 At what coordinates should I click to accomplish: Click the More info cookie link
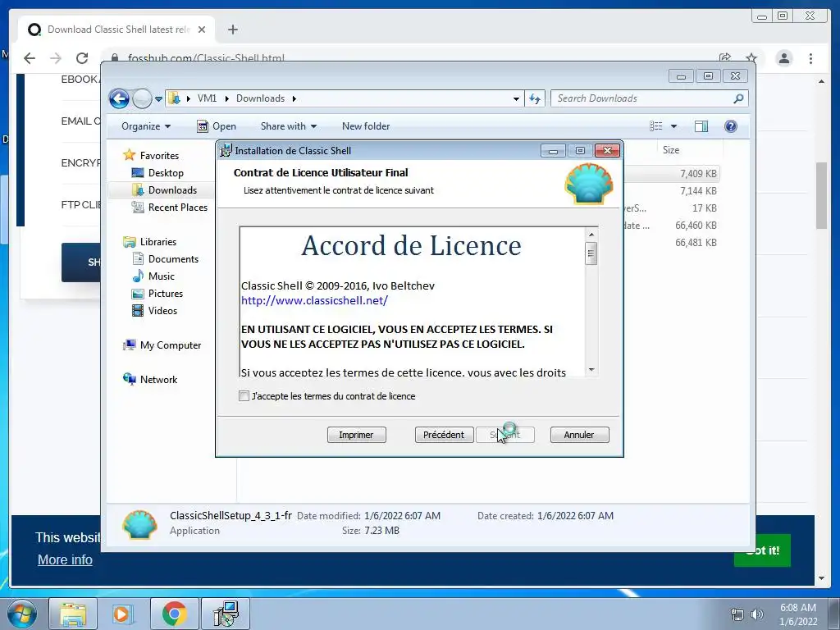65,559
